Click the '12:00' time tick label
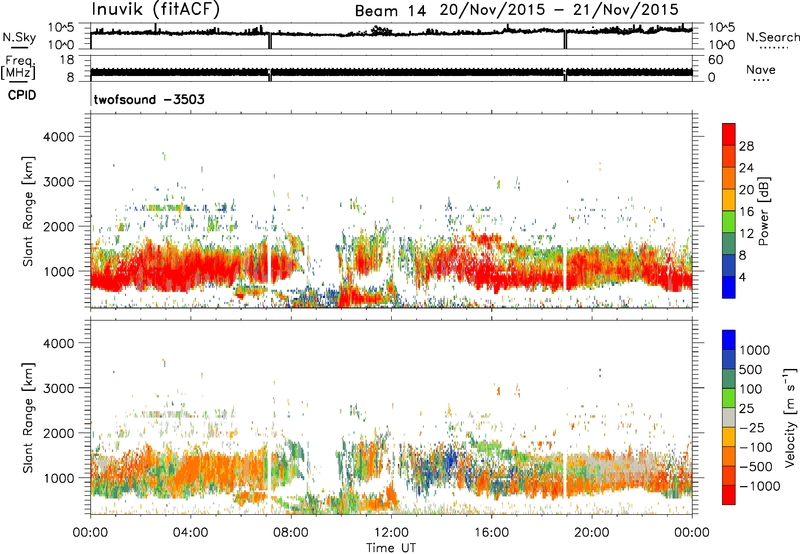The height and width of the screenshot is (554, 800). point(391,533)
